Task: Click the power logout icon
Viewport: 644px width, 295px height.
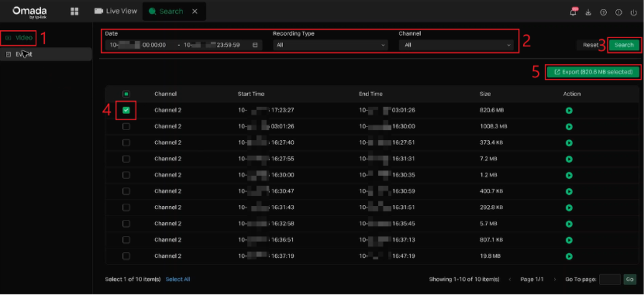Action: click(634, 12)
